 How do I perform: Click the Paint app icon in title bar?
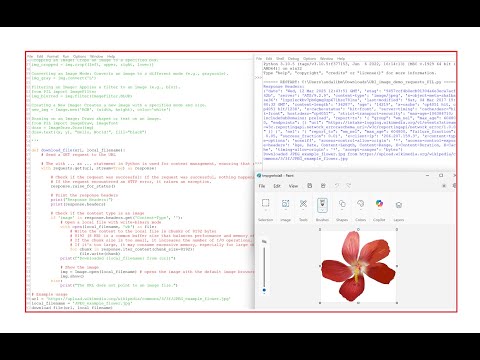(x=259, y=176)
